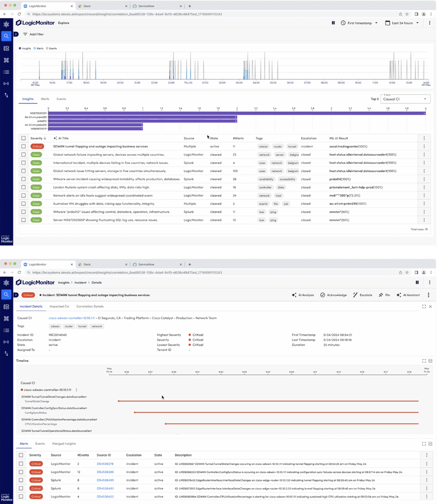Image resolution: width=437 pixels, height=504 pixels.
Task: Collapse the Timeline section
Action: 430,361
